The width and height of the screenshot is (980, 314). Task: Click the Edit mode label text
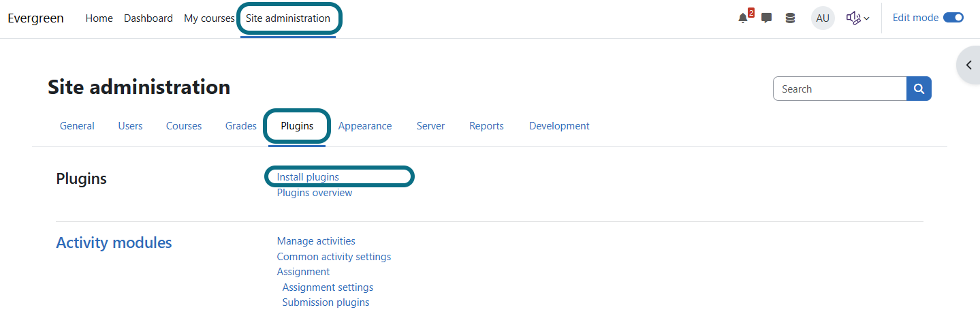[915, 18]
